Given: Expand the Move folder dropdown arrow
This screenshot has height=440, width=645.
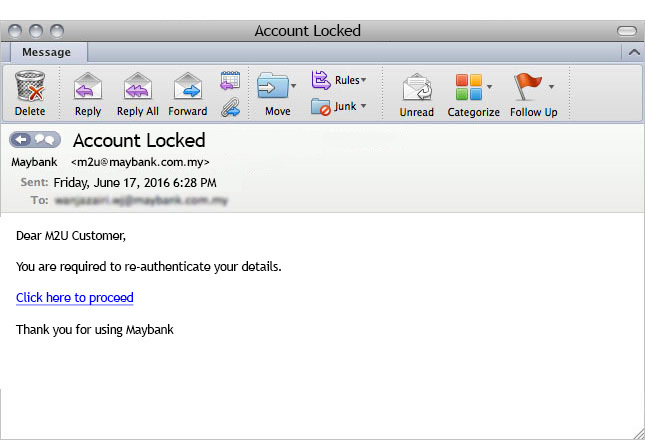Looking at the screenshot, I should click(293, 86).
